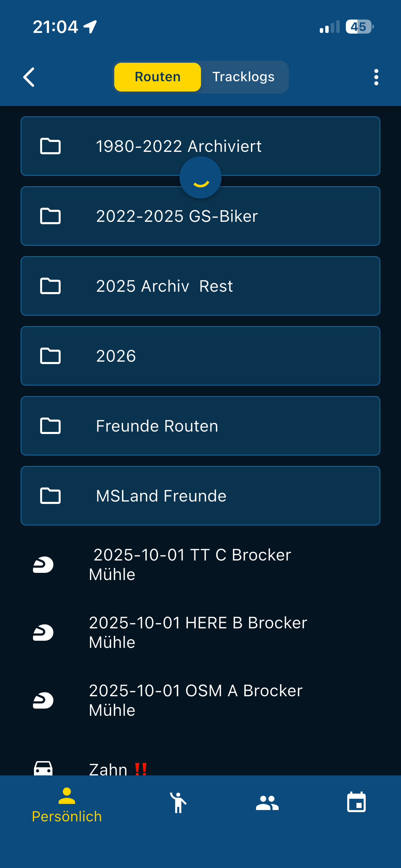Open the 2025 Archiv Rest folder

[200, 286]
